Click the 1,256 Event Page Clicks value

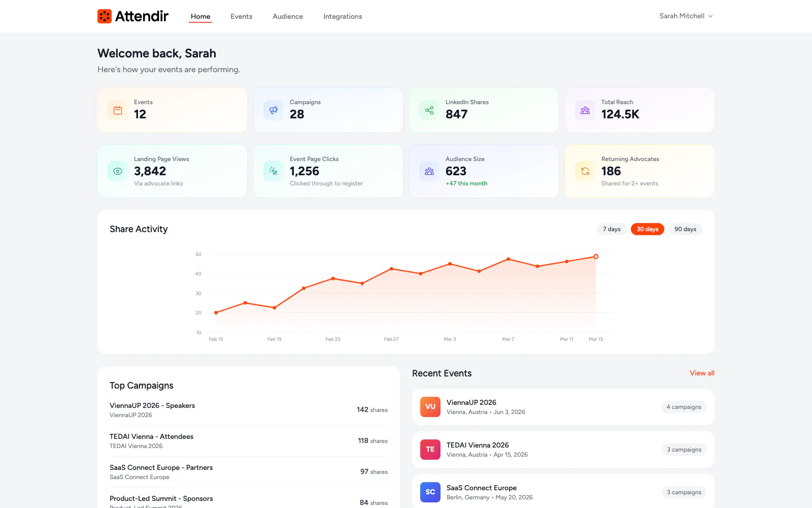pos(304,171)
